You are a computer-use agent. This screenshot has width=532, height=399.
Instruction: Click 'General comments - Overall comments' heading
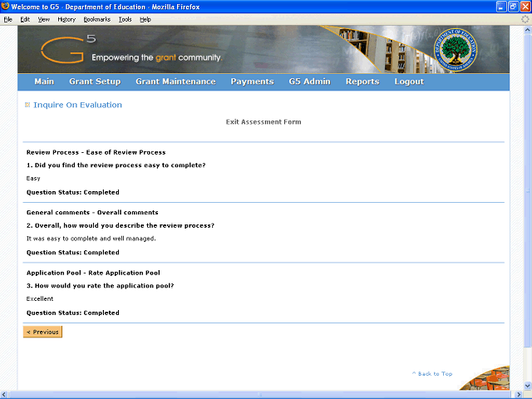point(92,213)
